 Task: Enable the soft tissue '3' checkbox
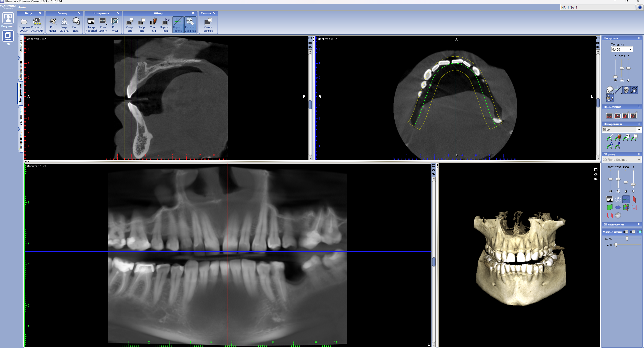pos(626,232)
